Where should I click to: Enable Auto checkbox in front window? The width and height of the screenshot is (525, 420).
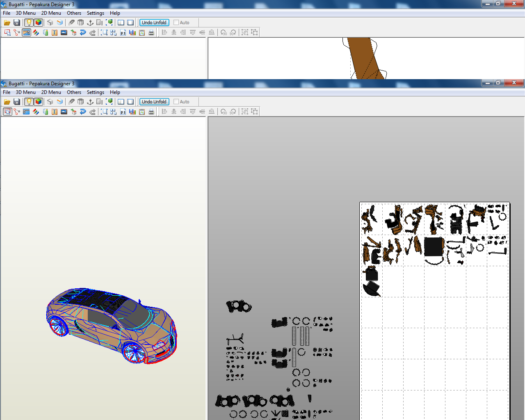coord(176,102)
